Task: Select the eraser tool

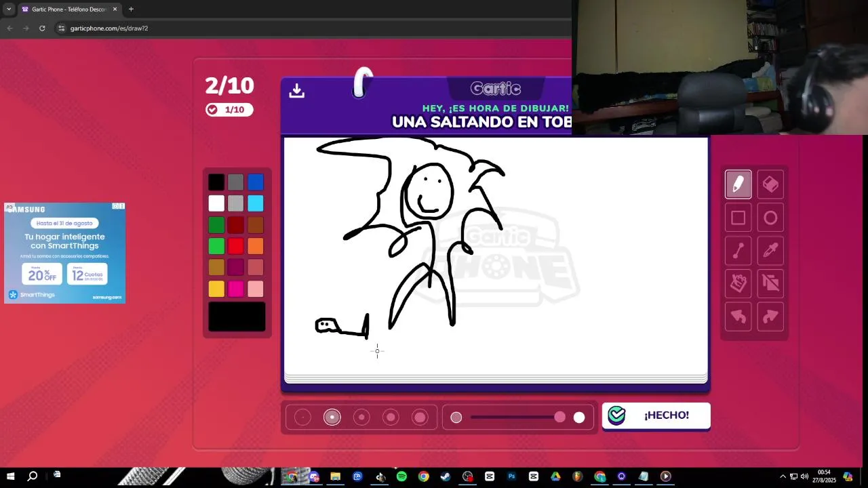Action: [x=770, y=184]
